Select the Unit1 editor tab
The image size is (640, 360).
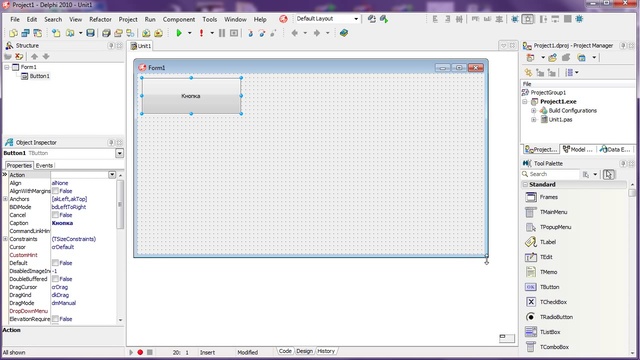tap(141, 46)
